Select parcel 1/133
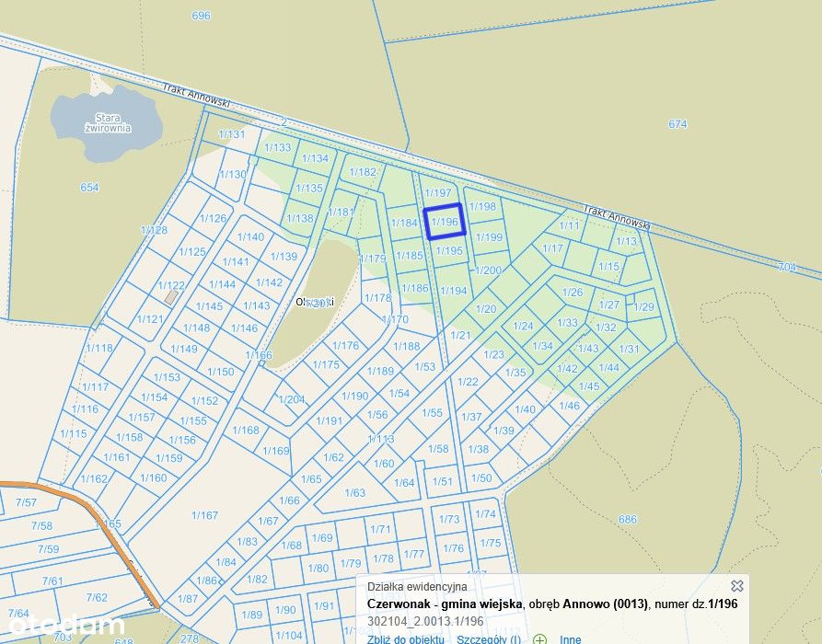The width and height of the screenshot is (822, 644). coord(277,147)
